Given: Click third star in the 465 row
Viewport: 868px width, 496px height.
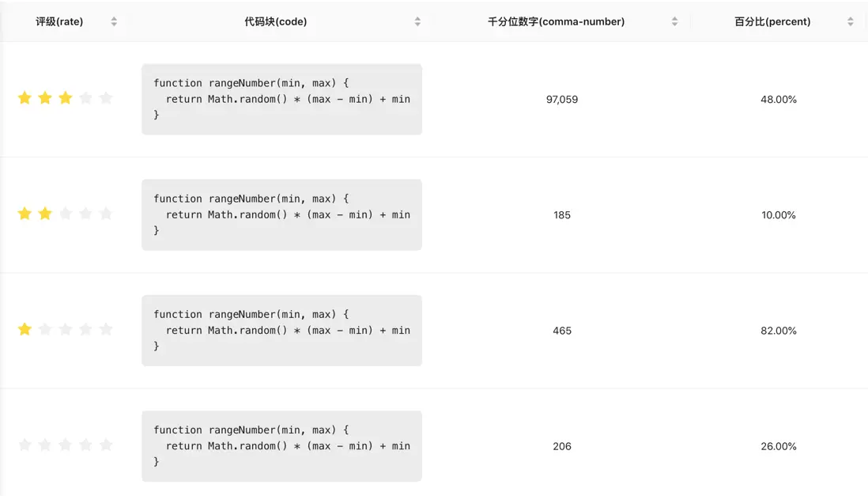Looking at the screenshot, I should click(x=66, y=329).
